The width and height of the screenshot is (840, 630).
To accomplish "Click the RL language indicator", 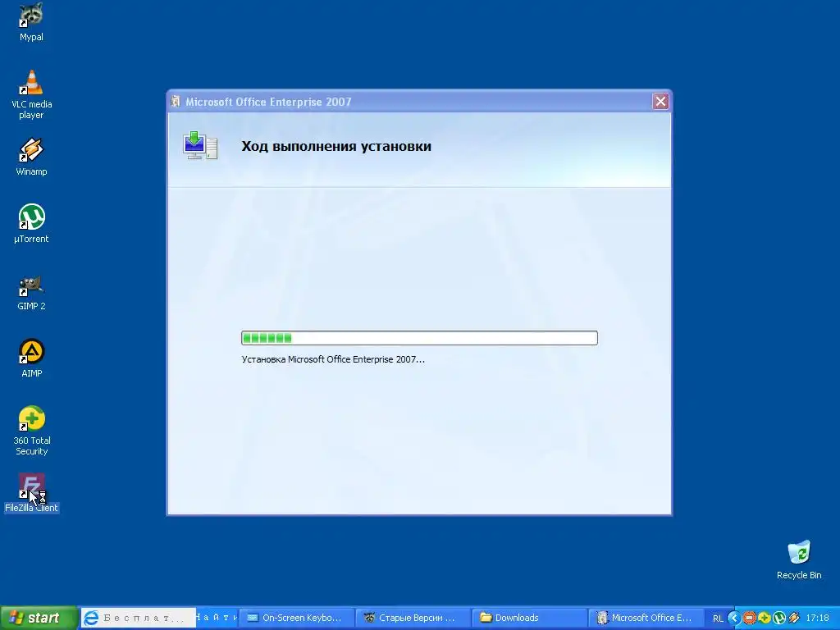I will tap(717, 619).
